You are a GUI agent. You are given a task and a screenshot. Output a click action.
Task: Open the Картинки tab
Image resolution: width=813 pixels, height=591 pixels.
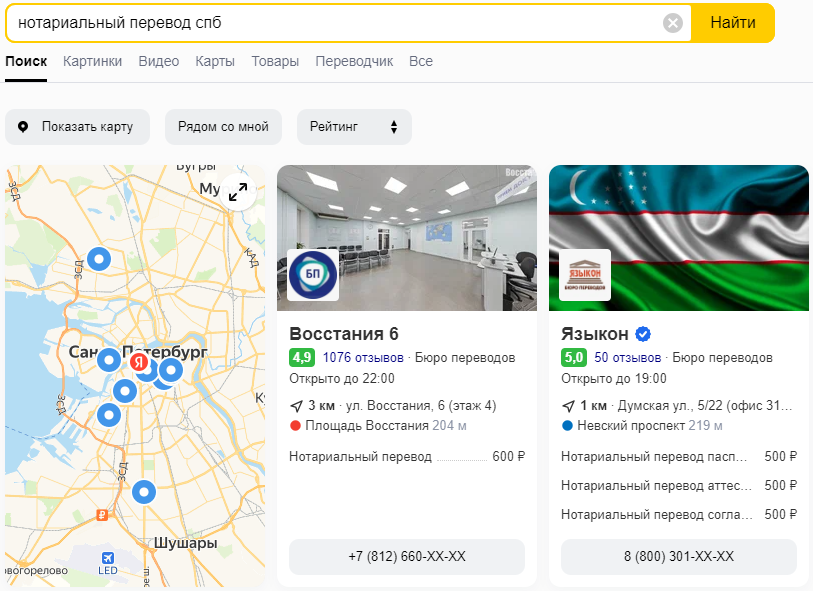coord(92,61)
